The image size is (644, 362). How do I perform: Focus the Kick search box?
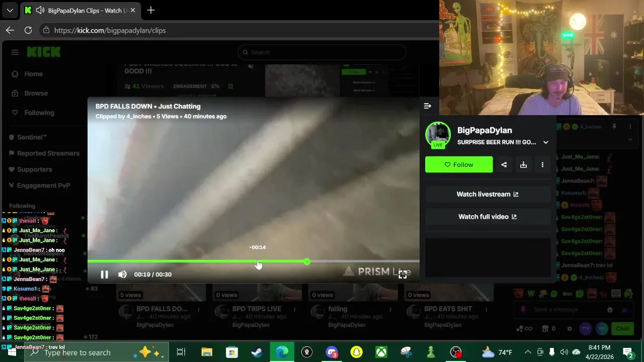(322, 52)
